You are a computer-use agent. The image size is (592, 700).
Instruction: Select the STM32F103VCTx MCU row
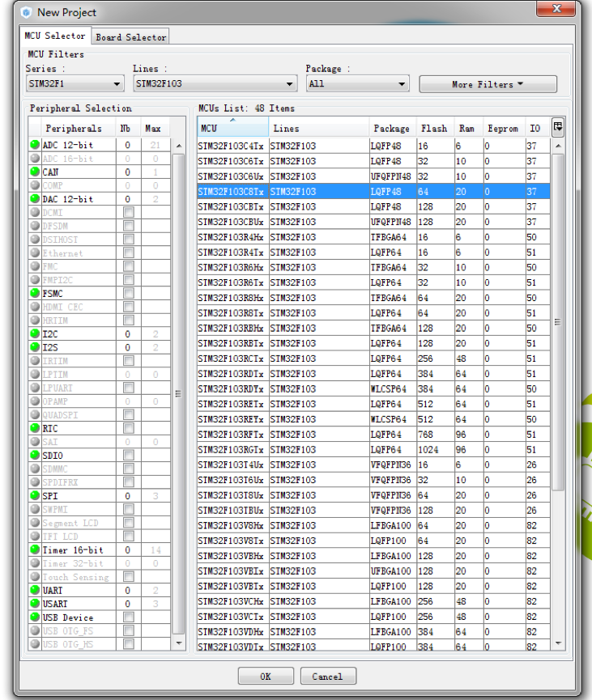373,616
